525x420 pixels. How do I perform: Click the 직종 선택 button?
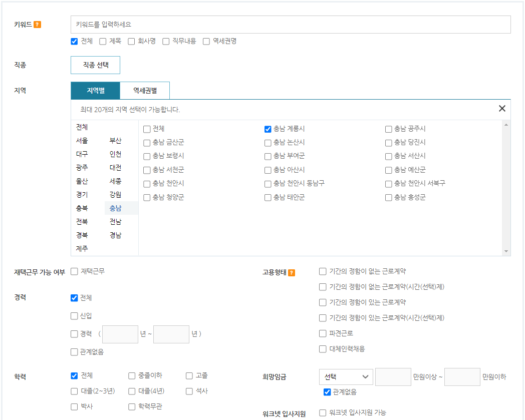click(95, 65)
